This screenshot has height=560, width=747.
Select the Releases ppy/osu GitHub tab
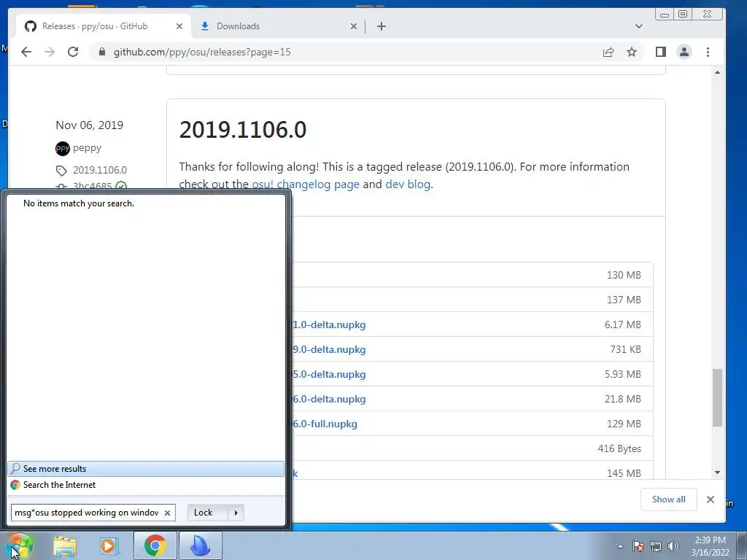click(x=104, y=26)
